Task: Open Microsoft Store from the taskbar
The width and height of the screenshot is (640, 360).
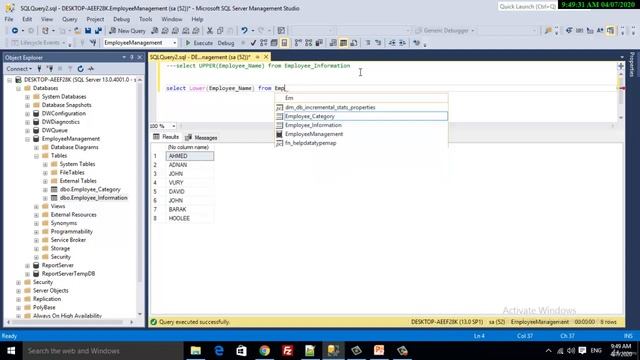Action: click(242, 351)
